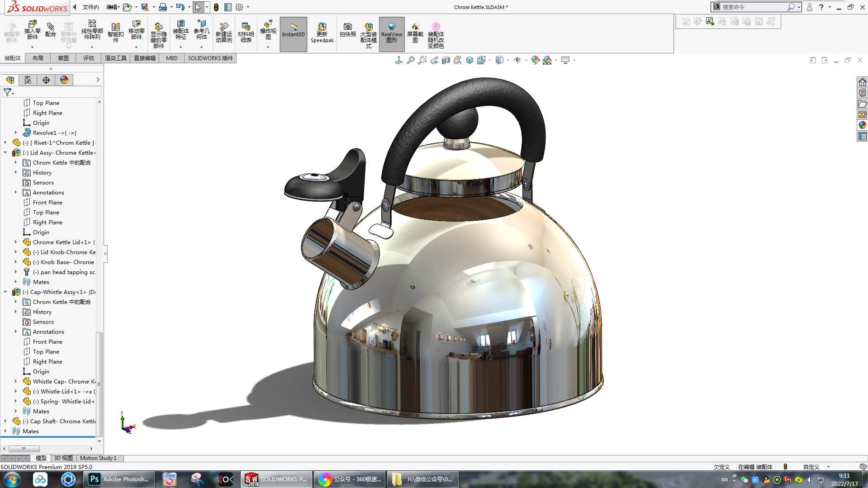Switch to the 布局 tab

pyautogui.click(x=38, y=58)
